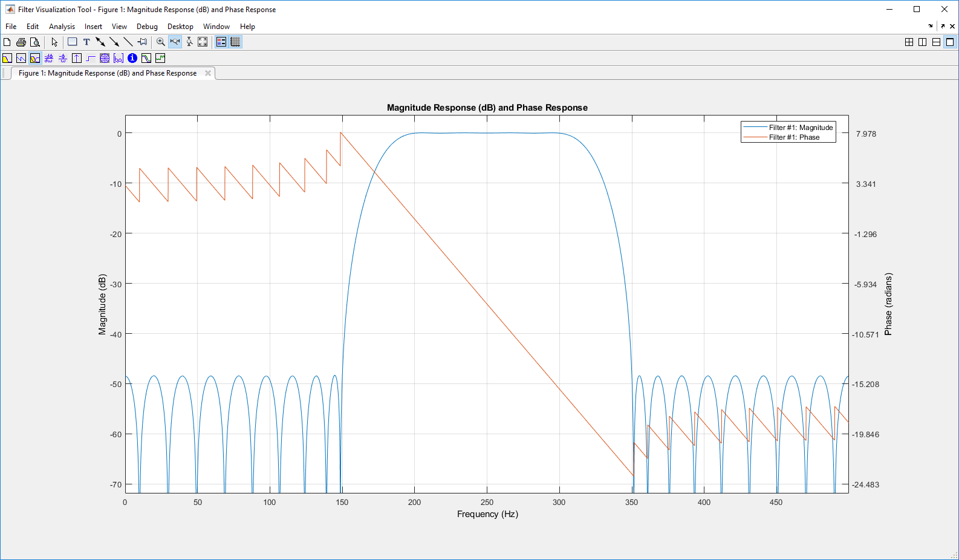Switch to the tiled grid layout

pos(909,42)
